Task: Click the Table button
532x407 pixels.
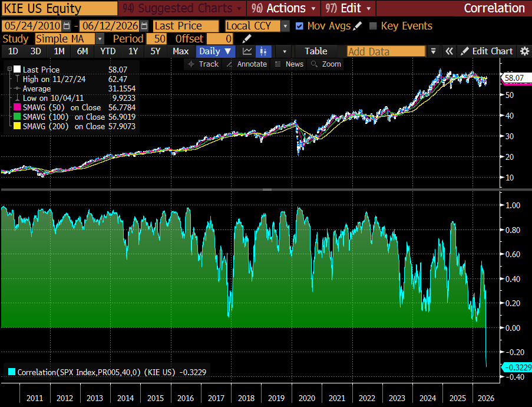Action: pos(316,51)
